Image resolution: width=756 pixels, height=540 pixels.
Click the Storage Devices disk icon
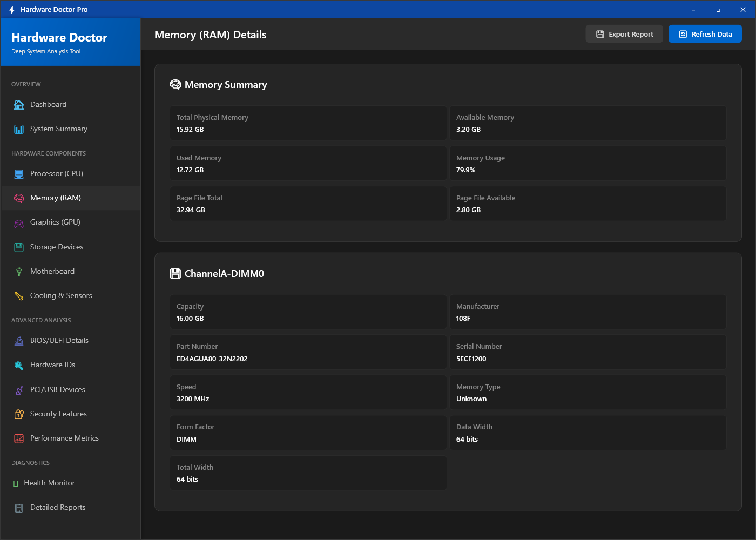click(x=19, y=247)
